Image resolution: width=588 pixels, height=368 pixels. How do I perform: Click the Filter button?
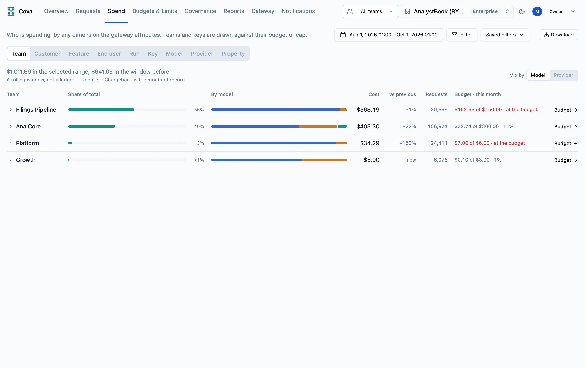click(x=461, y=35)
